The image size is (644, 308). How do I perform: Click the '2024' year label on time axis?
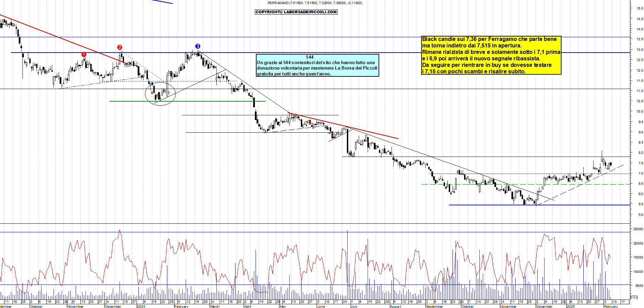pos(141,306)
